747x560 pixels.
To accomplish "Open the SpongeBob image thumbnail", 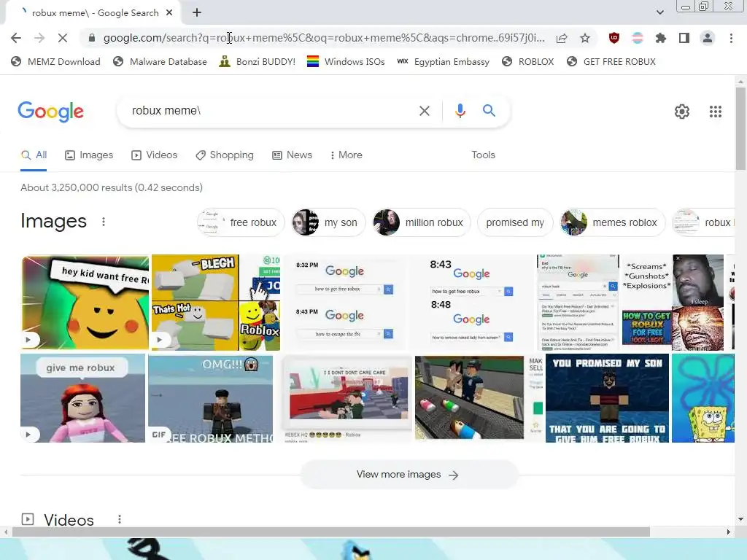I will [703, 398].
